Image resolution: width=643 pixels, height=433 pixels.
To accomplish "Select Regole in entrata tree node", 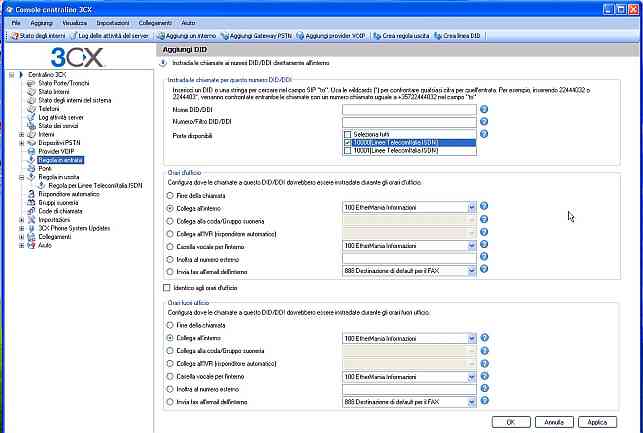I will click(60, 160).
